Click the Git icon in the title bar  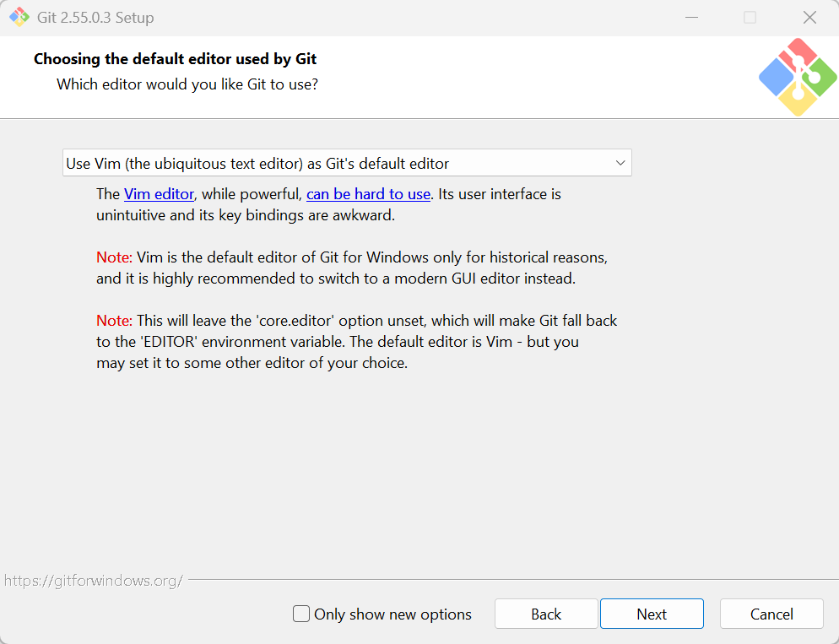pyautogui.click(x=19, y=17)
